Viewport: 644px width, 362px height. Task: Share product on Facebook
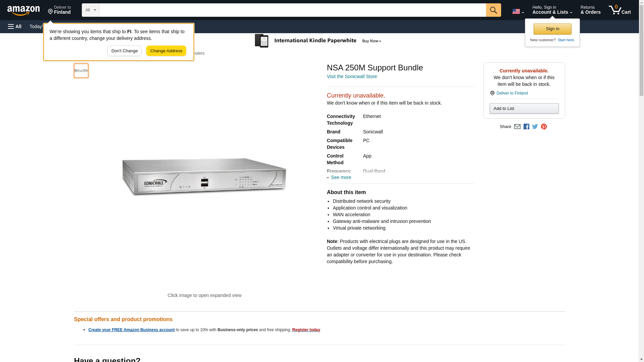pos(526,127)
